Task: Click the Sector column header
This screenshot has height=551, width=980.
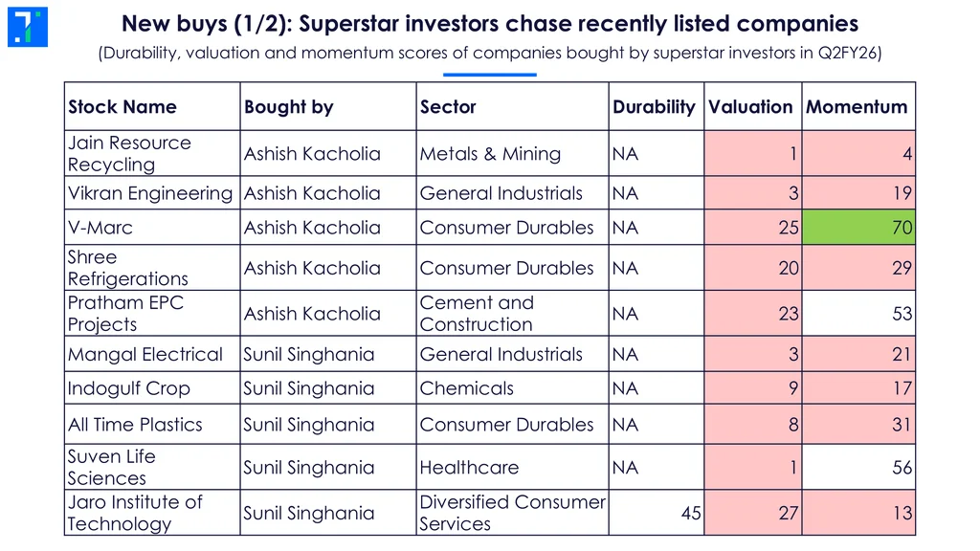Action: [x=448, y=107]
